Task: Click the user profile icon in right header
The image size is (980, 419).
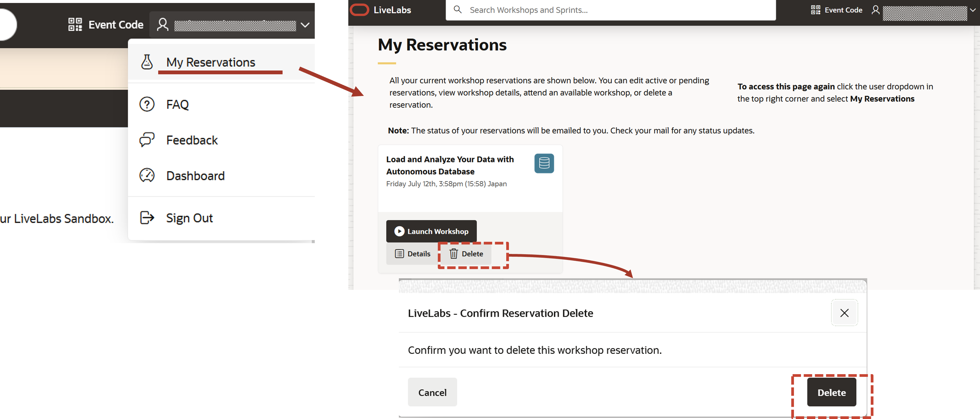Action: tap(875, 10)
